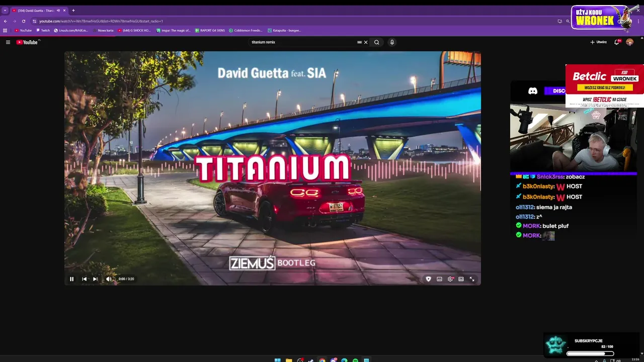Click the taskbar clock showing 15:16
644x362 pixels.
click(635, 359)
